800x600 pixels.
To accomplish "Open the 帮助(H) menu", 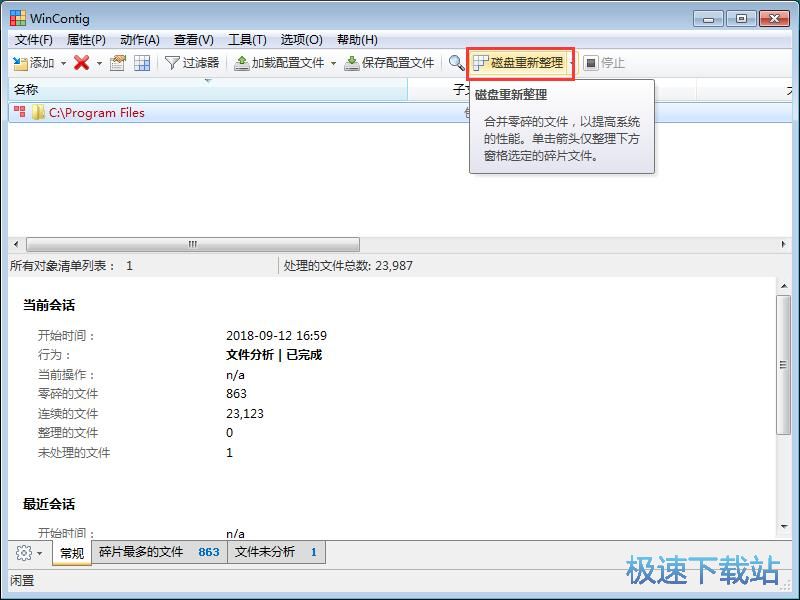I will click(357, 40).
